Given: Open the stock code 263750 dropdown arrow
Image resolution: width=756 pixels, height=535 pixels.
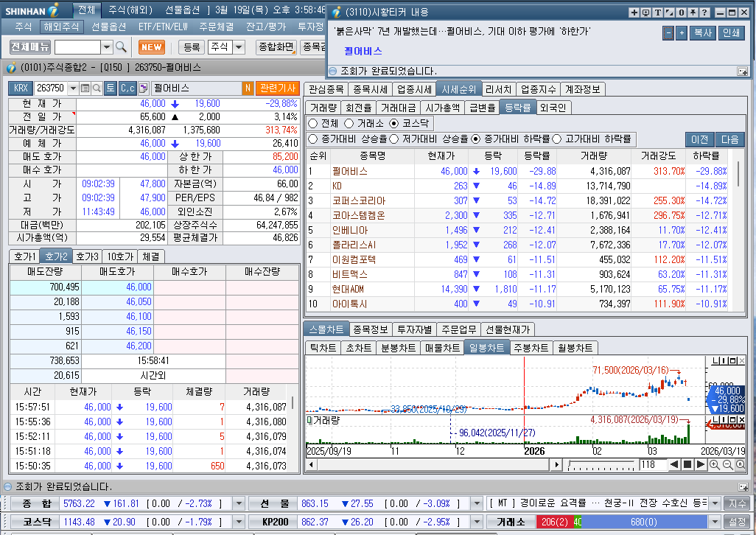Looking at the screenshot, I should (73, 88).
